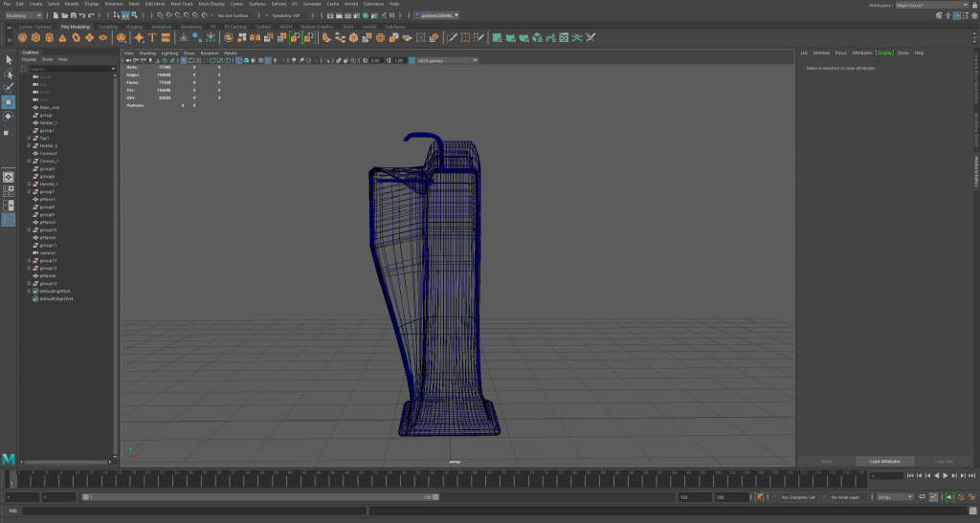Screen dimensions: 980x523
Task: Click the poly sphere shelf icon
Action: pyautogui.click(x=23, y=38)
